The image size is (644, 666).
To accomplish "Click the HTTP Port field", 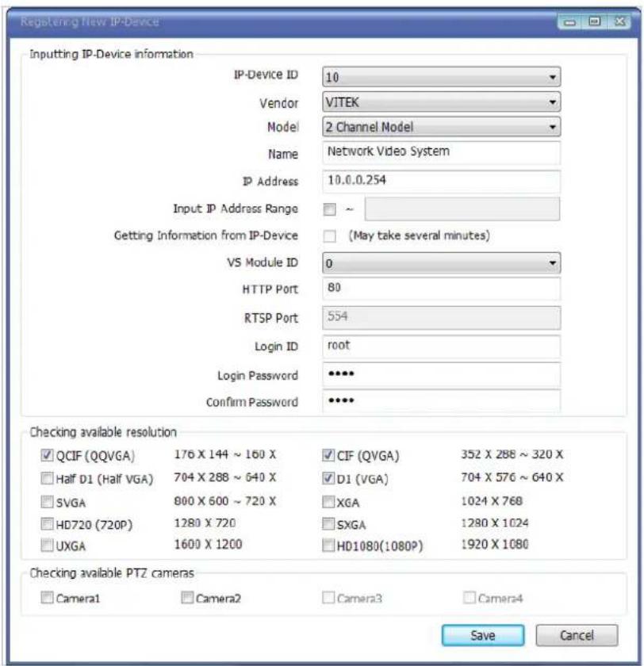I will point(442,289).
